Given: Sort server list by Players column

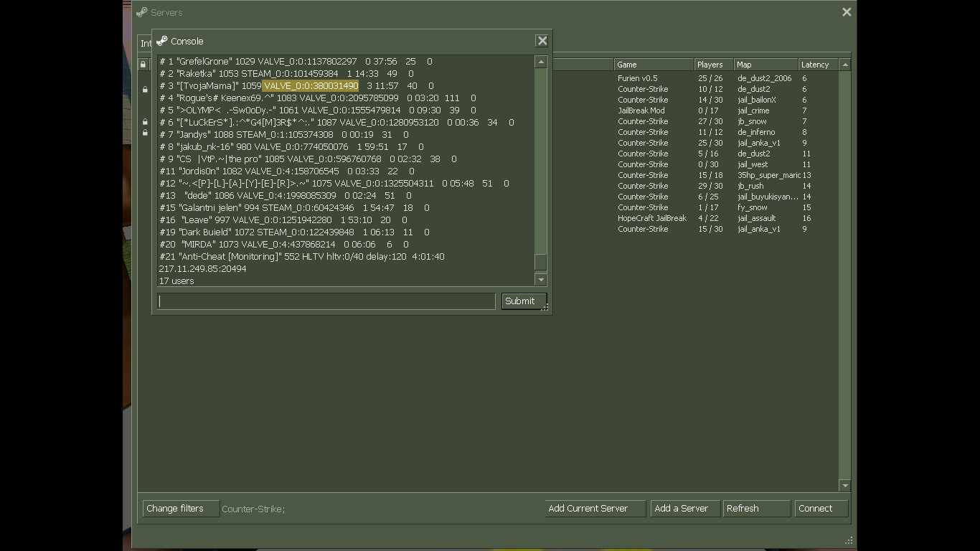Looking at the screenshot, I should coord(713,65).
